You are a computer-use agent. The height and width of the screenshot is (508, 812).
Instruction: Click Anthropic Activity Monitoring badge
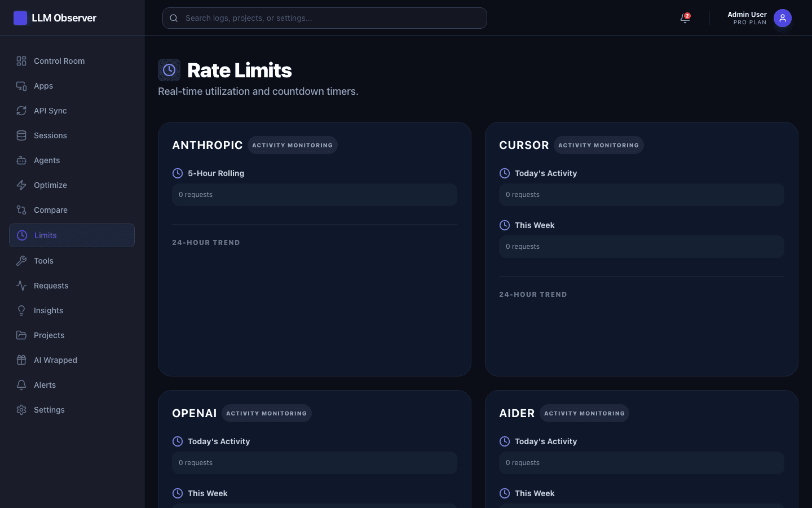tap(292, 145)
